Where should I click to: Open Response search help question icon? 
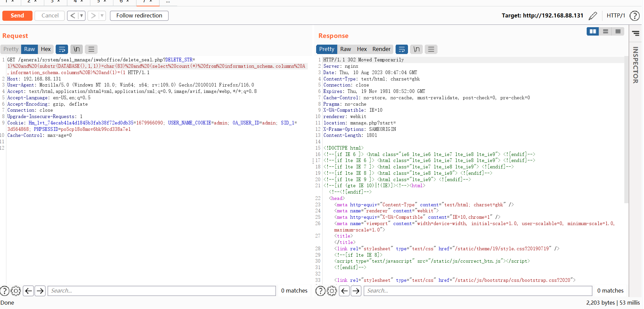[321, 291]
